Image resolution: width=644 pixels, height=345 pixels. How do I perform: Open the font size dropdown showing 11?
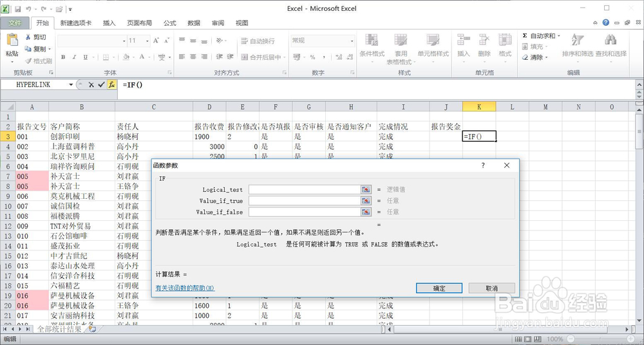tap(147, 41)
